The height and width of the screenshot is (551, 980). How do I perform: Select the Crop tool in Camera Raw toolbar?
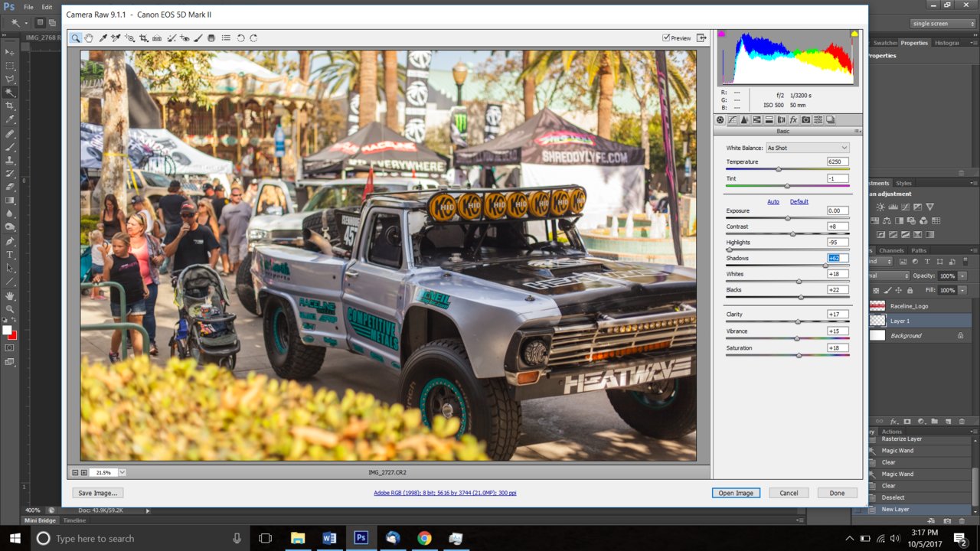point(143,38)
